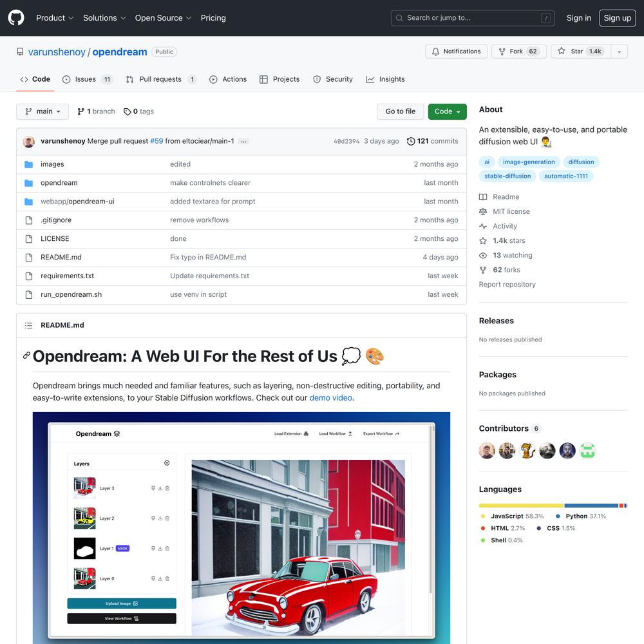This screenshot has width=644, height=644.
Task: Open the opendream repository link
Action: point(120,52)
